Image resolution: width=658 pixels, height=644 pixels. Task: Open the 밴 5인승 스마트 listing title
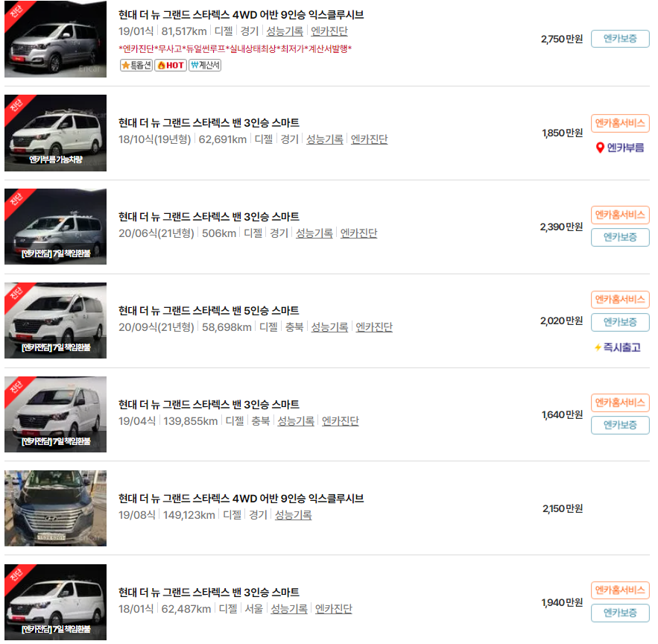pyautogui.click(x=209, y=311)
